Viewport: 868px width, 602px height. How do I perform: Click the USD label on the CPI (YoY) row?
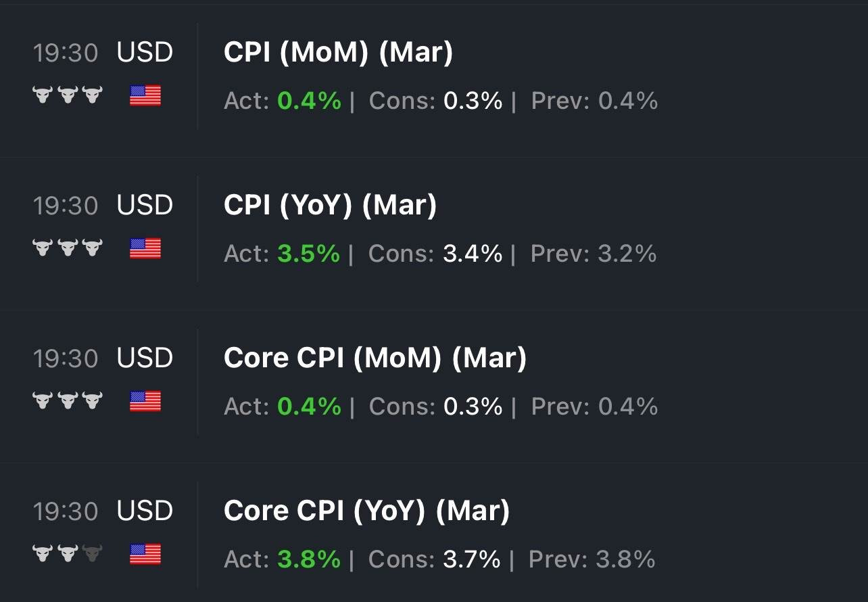tap(145, 206)
